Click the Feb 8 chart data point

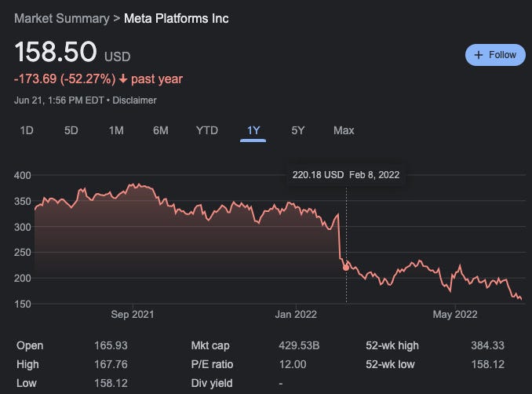click(x=346, y=268)
